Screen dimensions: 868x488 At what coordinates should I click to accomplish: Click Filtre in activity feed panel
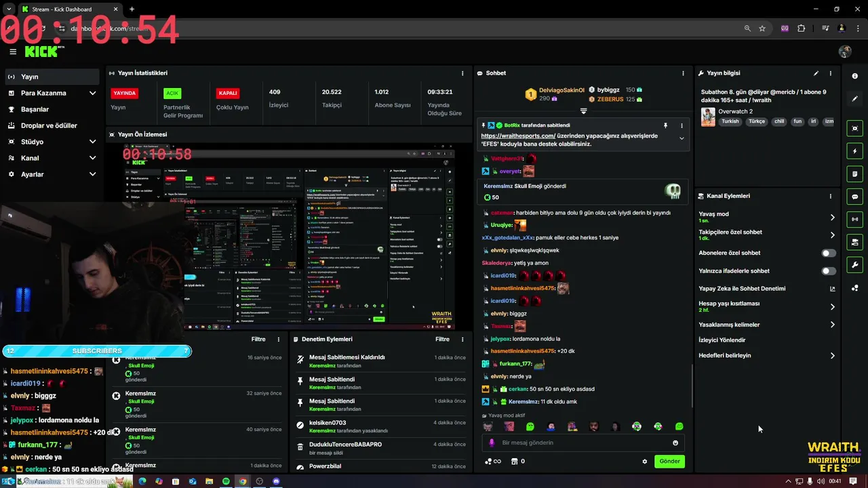point(258,339)
